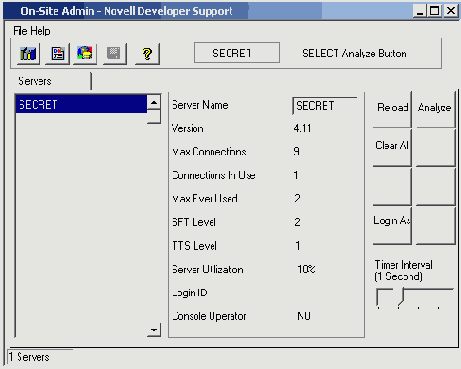The image size is (461, 369).
Task: Click the Login As button
Action: (x=392, y=225)
